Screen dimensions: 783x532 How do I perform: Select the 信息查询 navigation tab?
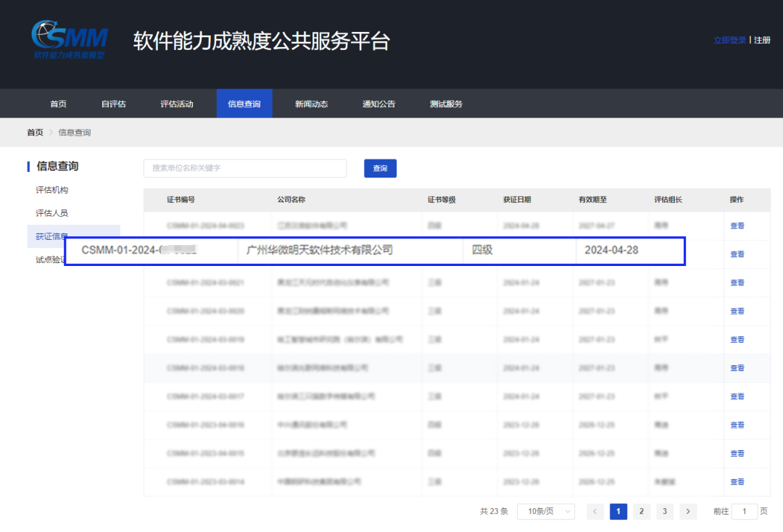pos(244,104)
